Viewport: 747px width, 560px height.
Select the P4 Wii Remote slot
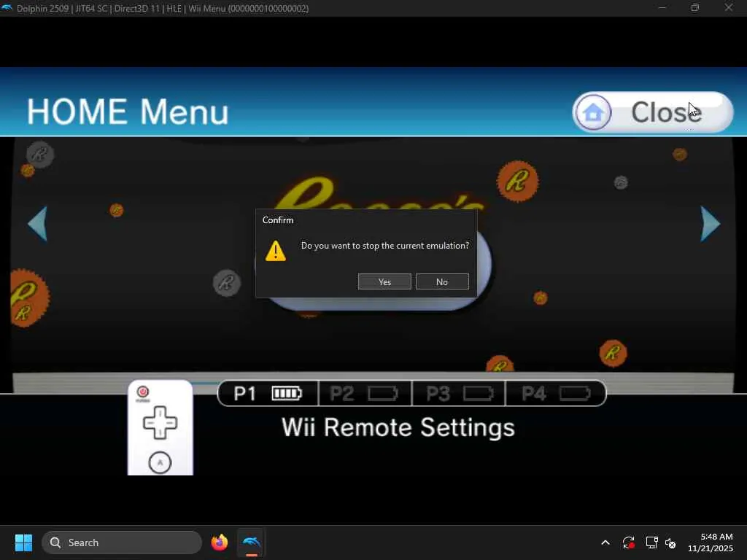click(555, 393)
